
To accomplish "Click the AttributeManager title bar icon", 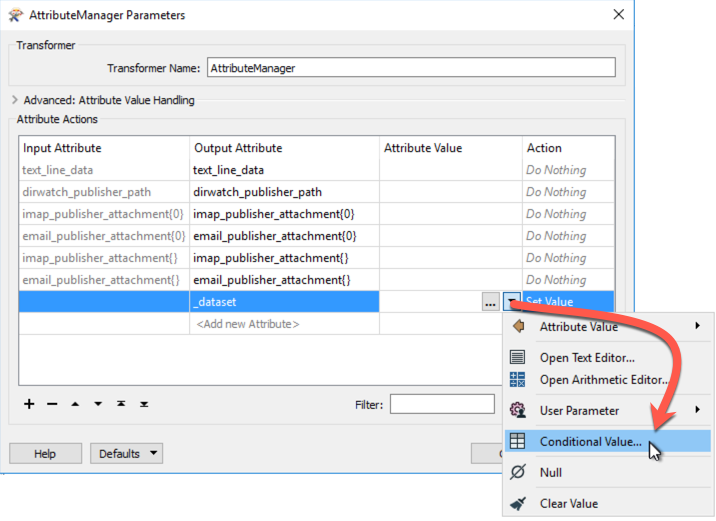I will pyautogui.click(x=16, y=15).
